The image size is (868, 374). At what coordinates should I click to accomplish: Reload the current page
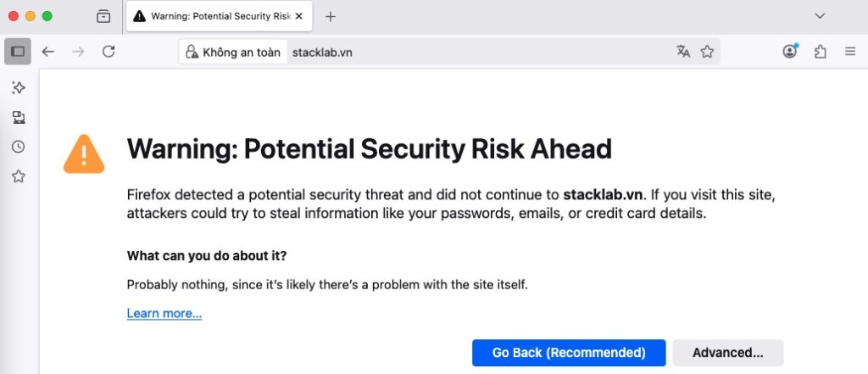[x=108, y=52]
